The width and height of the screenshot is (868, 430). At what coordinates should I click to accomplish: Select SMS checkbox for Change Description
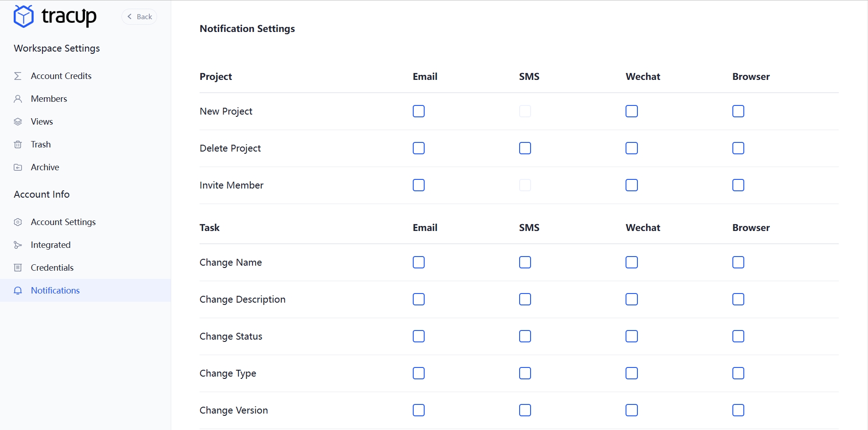tap(525, 299)
